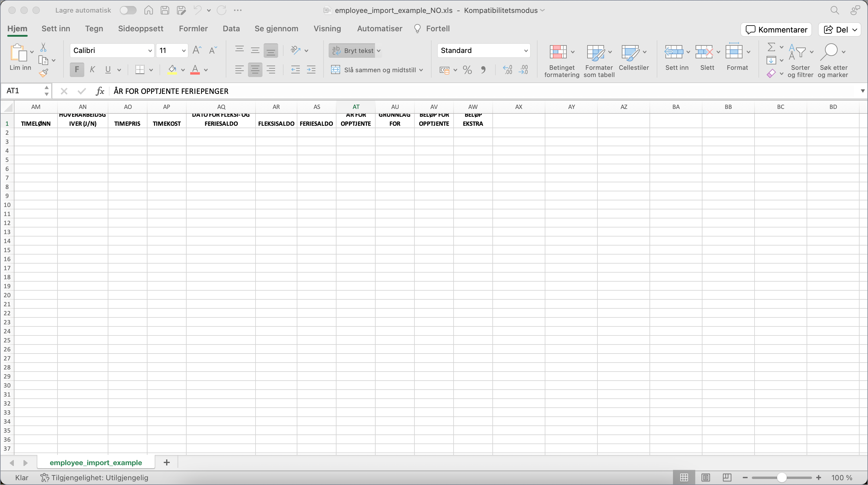Open the more options ellipsis in title bar
This screenshot has height=485, width=868.
coord(237,10)
